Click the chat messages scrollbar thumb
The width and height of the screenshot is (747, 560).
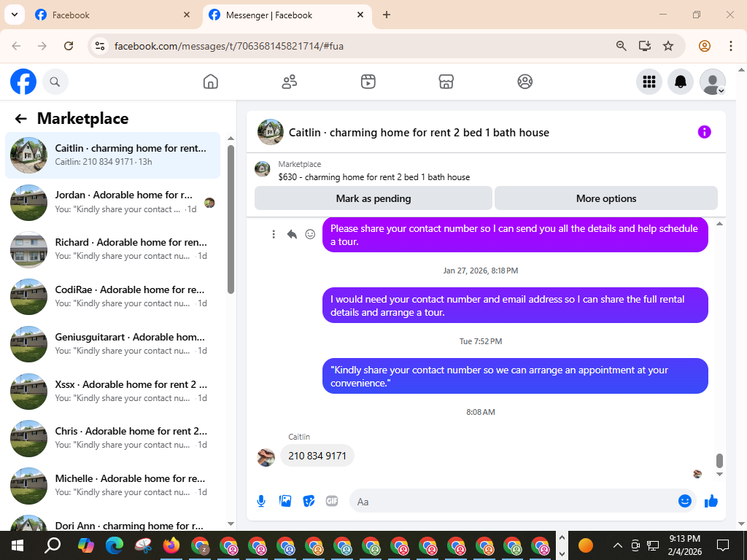(719, 461)
